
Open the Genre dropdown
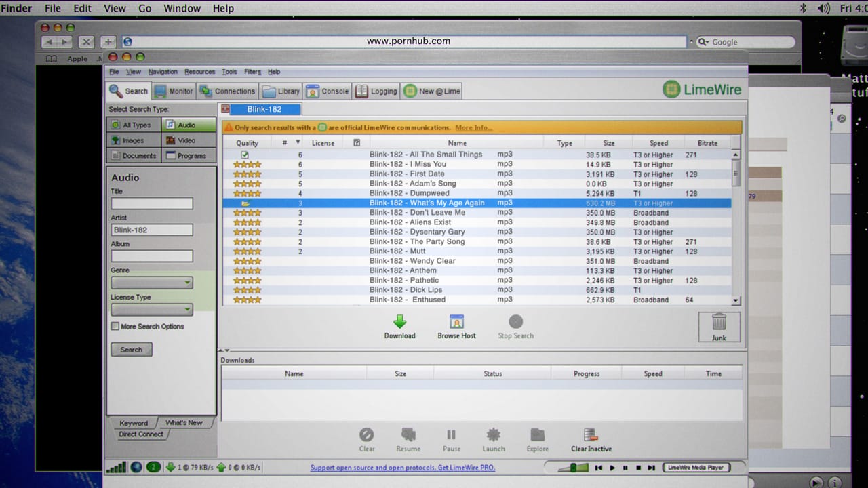pyautogui.click(x=152, y=283)
